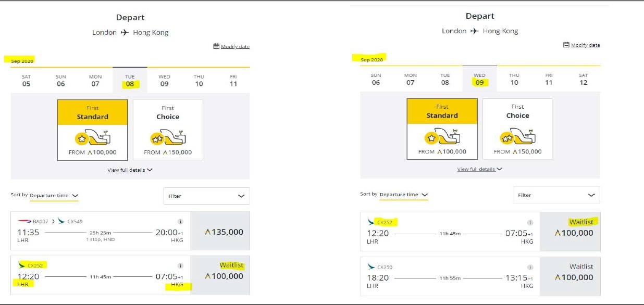Open left panel Filter dropdown

[206, 196]
